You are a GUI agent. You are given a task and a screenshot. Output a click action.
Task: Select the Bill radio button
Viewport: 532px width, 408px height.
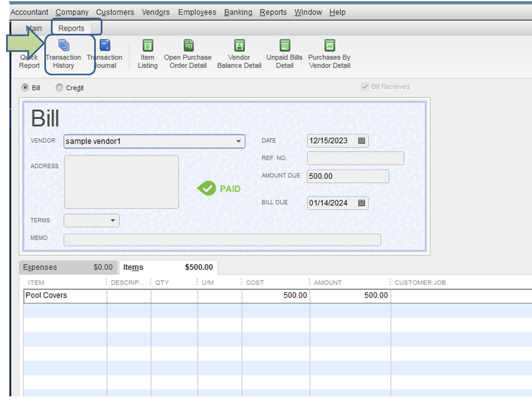[25, 87]
